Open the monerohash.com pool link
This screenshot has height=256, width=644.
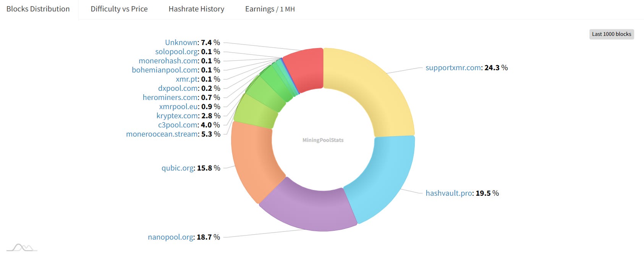point(168,61)
